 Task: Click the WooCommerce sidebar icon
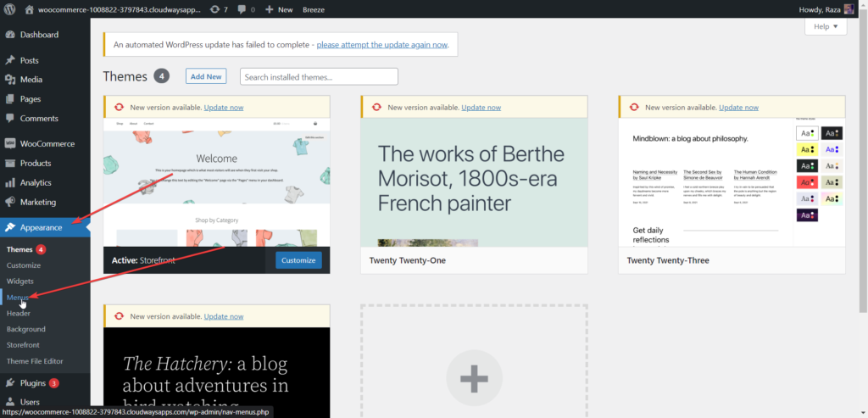click(10, 144)
